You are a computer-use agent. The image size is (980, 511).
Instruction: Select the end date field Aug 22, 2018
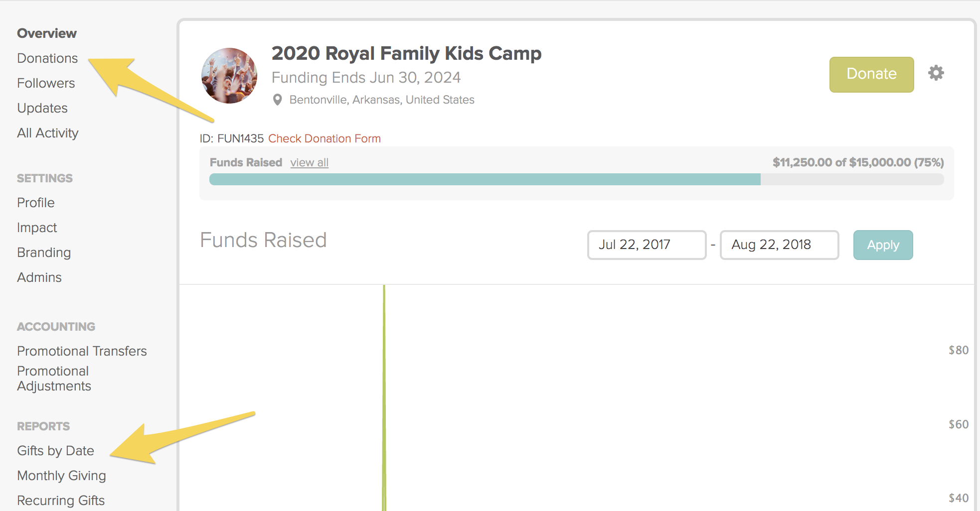(779, 245)
